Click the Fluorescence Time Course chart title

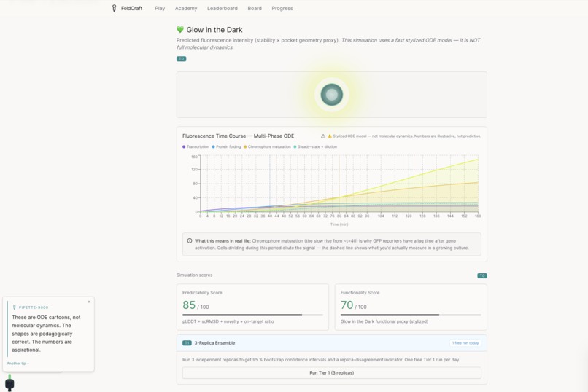238,136
